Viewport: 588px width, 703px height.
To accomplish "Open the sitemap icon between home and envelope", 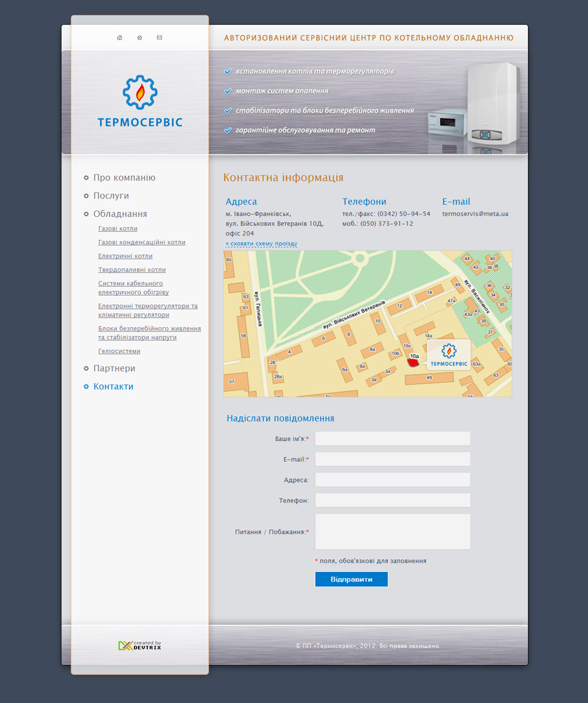I will click(x=140, y=38).
